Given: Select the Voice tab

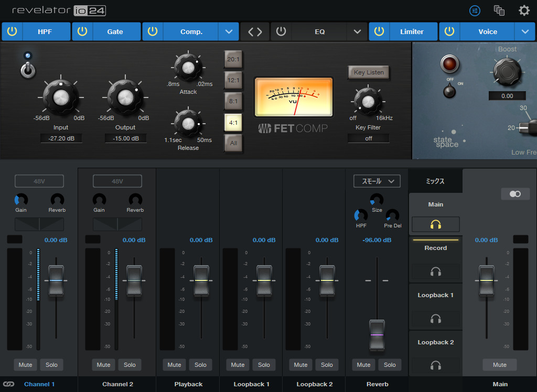Looking at the screenshot, I should (488, 31).
